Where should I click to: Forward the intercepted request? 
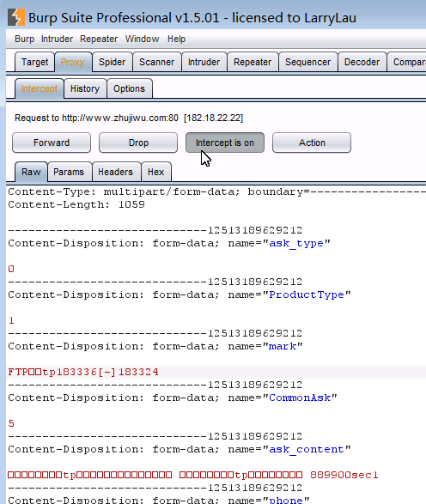pos(52,143)
